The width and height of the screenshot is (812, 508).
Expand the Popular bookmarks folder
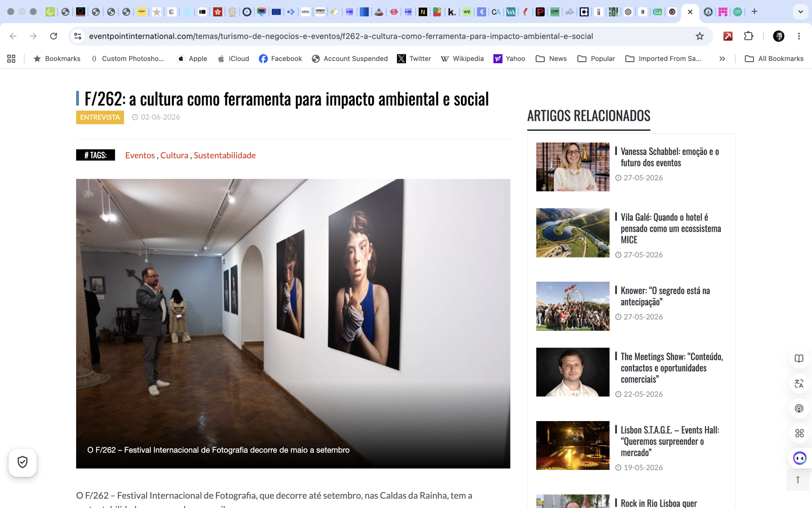596,59
